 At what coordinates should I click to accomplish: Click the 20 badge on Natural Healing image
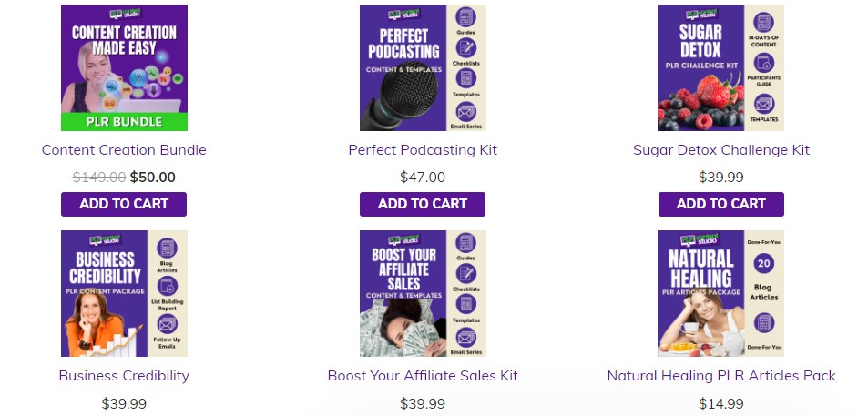764,263
